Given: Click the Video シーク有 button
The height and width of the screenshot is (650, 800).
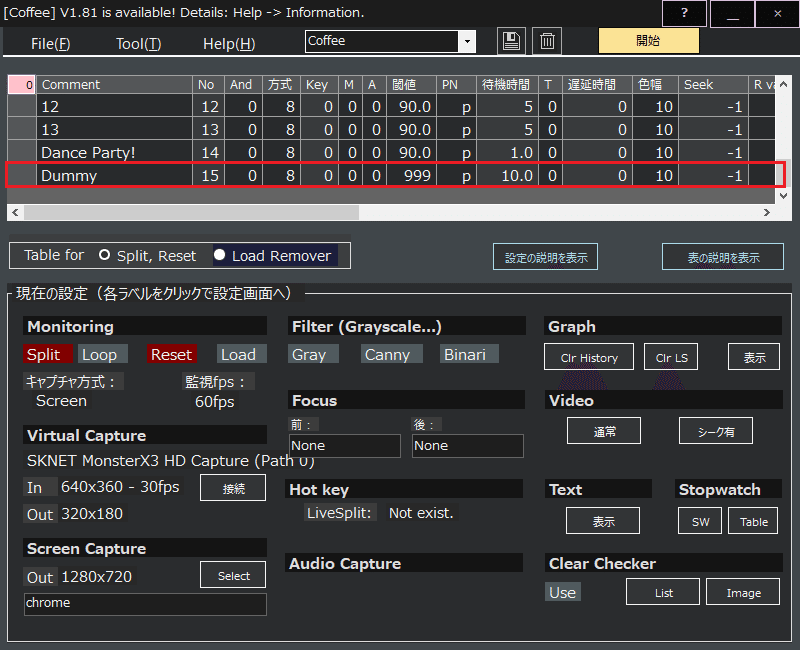Looking at the screenshot, I should coord(716,431).
